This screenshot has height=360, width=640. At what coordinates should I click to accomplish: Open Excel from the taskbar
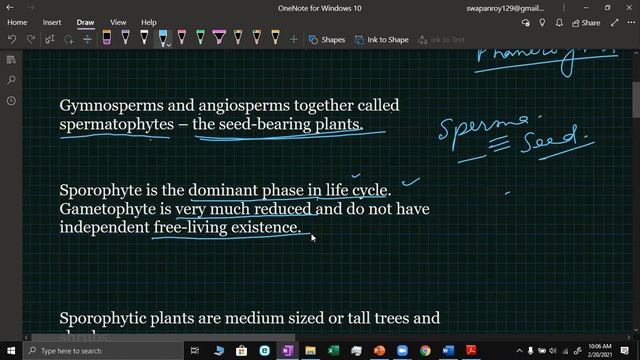[x=333, y=351]
